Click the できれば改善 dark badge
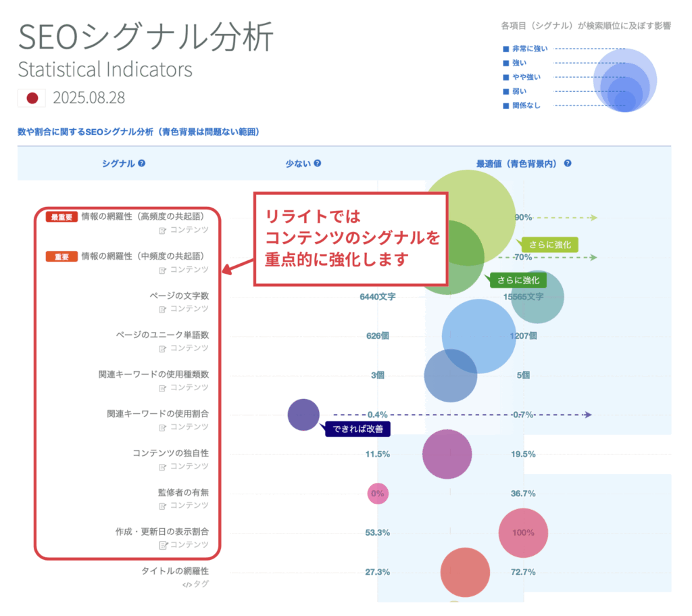This screenshot has width=692, height=616. pyautogui.click(x=357, y=429)
